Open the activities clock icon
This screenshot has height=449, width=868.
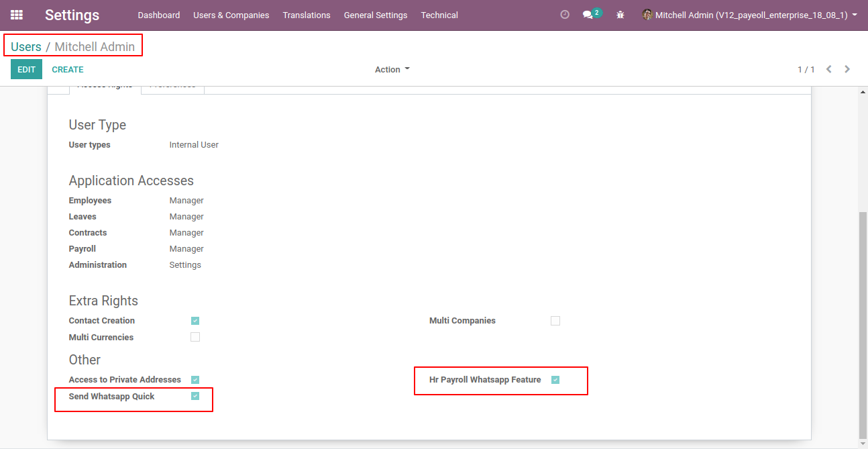pyautogui.click(x=565, y=15)
